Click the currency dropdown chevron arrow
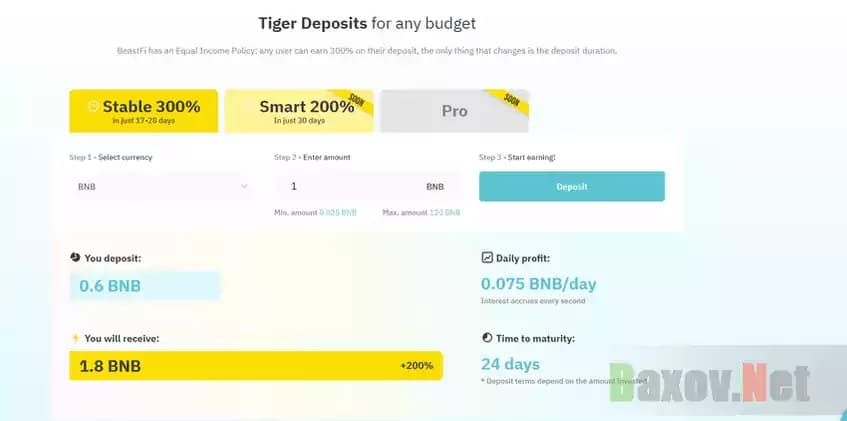 click(245, 186)
